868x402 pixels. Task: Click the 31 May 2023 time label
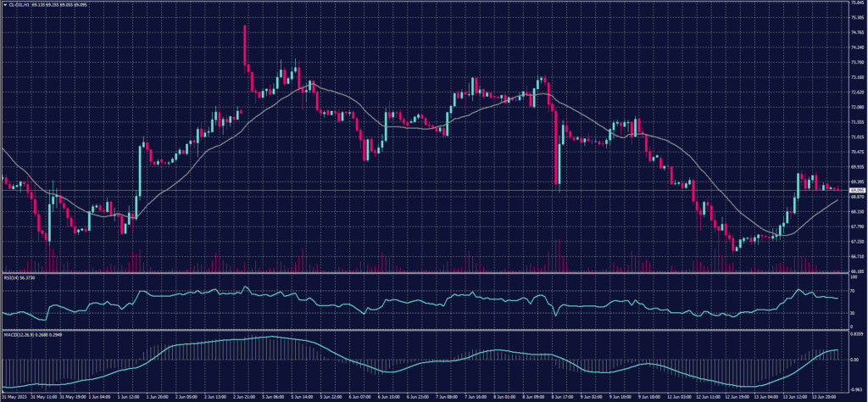click(x=14, y=395)
